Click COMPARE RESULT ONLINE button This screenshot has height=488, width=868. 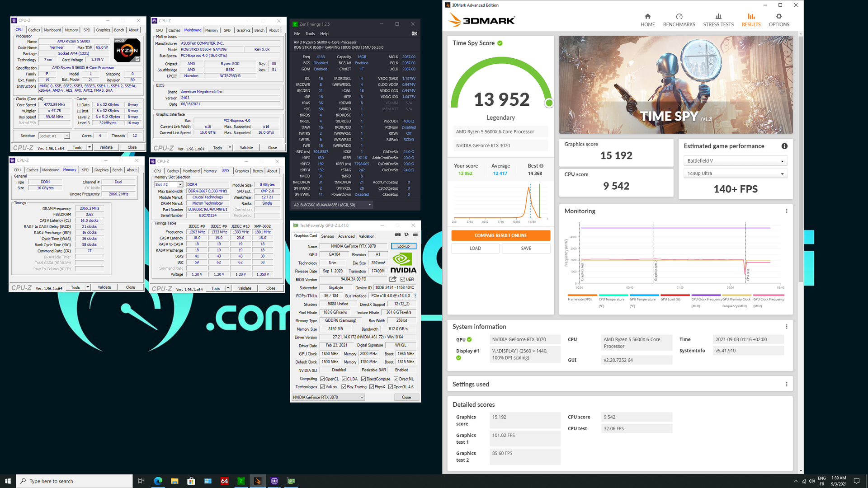(x=500, y=235)
